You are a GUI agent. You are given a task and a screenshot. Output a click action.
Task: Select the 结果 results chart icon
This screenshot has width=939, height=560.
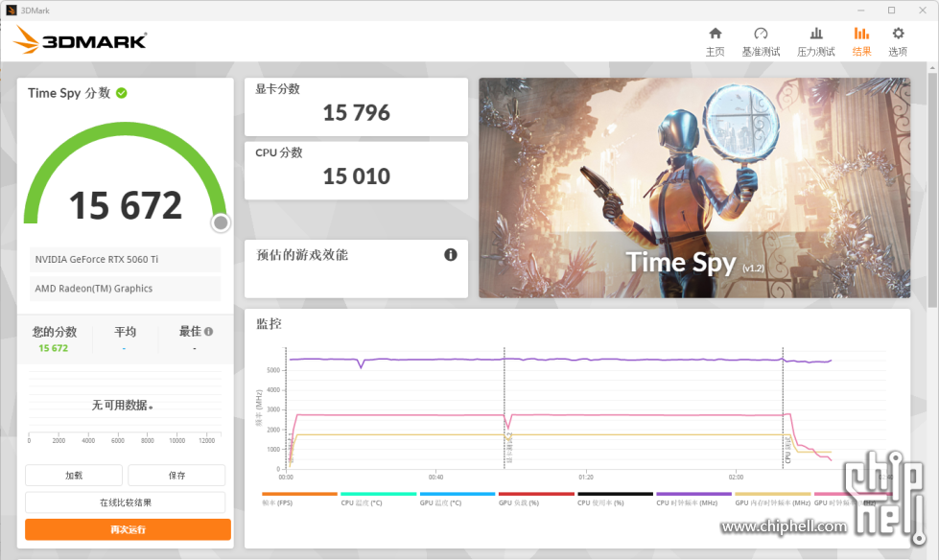861,33
